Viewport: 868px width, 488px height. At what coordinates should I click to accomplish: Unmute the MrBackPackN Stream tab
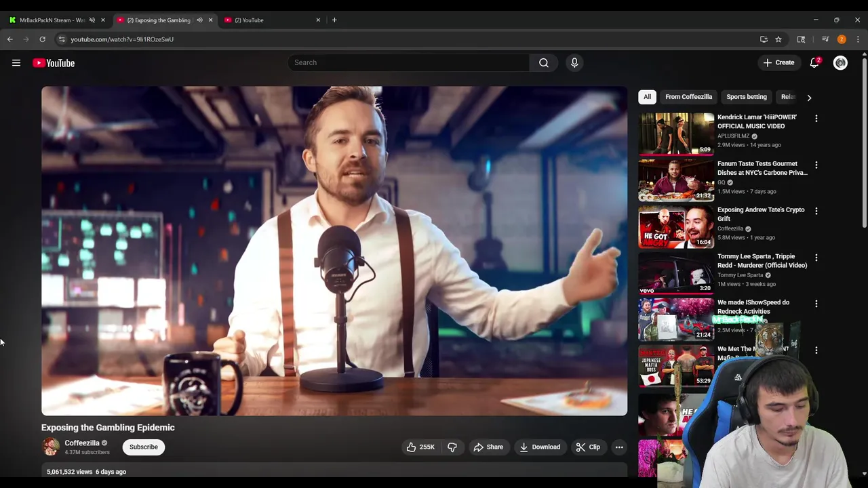click(92, 20)
